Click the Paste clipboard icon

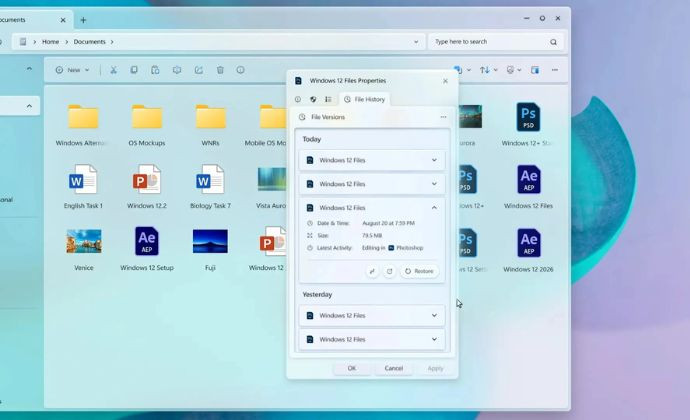tap(155, 70)
